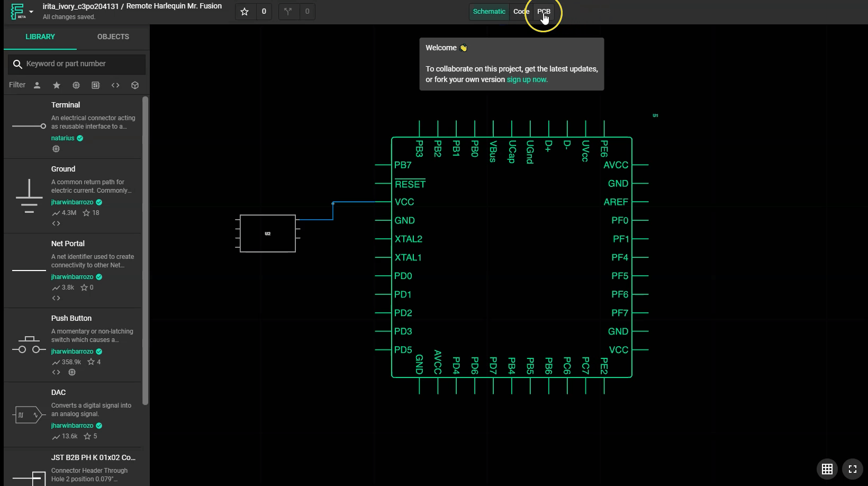The image size is (868, 486).
Task: Open the LIBRARY panel tab
Action: [x=40, y=37]
